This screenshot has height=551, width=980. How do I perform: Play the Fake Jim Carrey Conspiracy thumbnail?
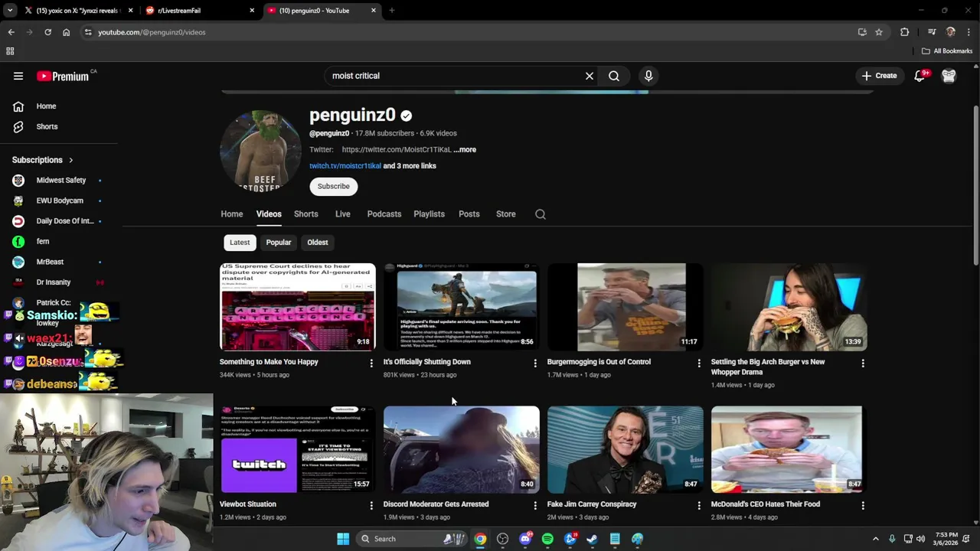(x=625, y=449)
